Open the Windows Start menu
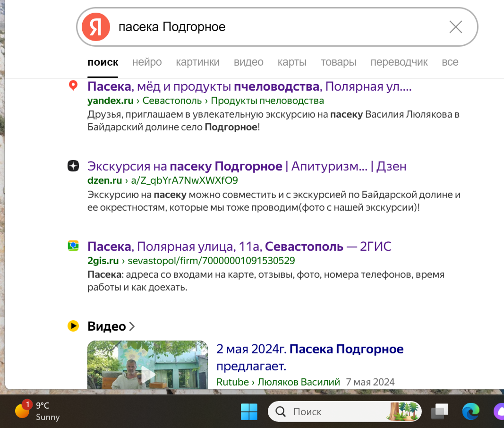This screenshot has height=428, width=504. click(249, 411)
